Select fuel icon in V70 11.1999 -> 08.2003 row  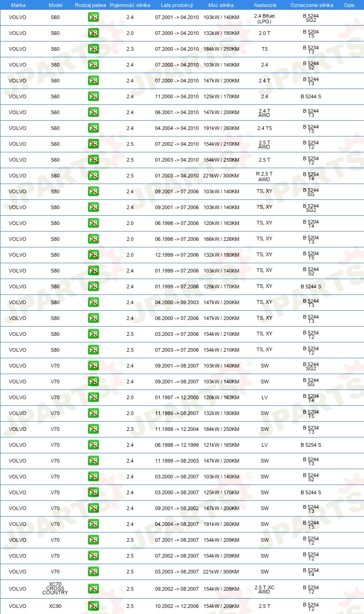[93, 461]
